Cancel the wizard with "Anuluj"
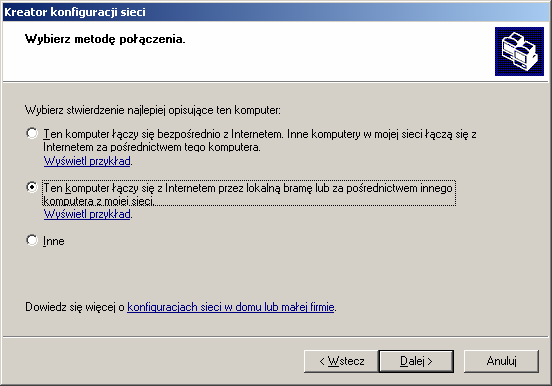552x386 pixels. (501, 361)
